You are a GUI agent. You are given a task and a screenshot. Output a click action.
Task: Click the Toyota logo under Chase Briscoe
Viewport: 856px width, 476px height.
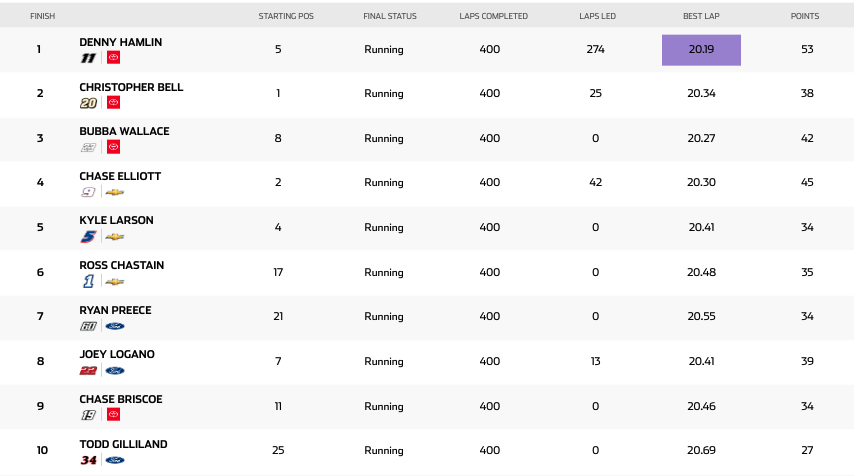tap(113, 415)
